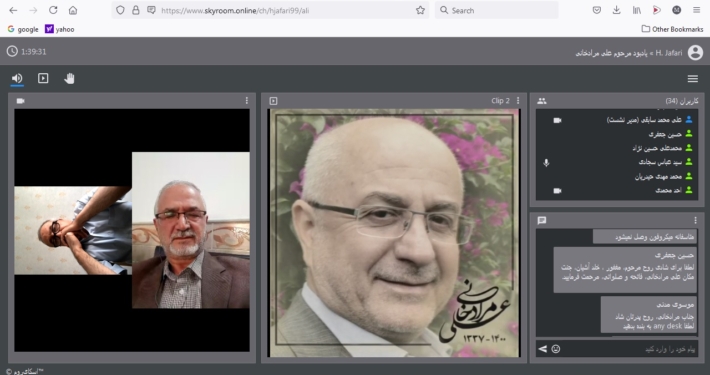
Task: Toggle the speaker sound icon
Action: (x=17, y=78)
